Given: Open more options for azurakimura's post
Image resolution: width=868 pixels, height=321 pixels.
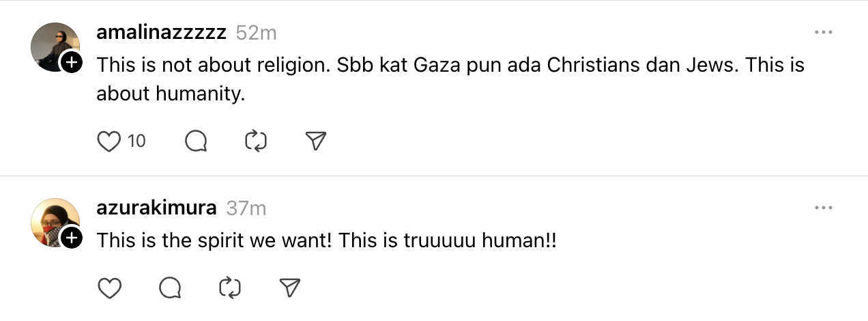Looking at the screenshot, I should [824, 208].
